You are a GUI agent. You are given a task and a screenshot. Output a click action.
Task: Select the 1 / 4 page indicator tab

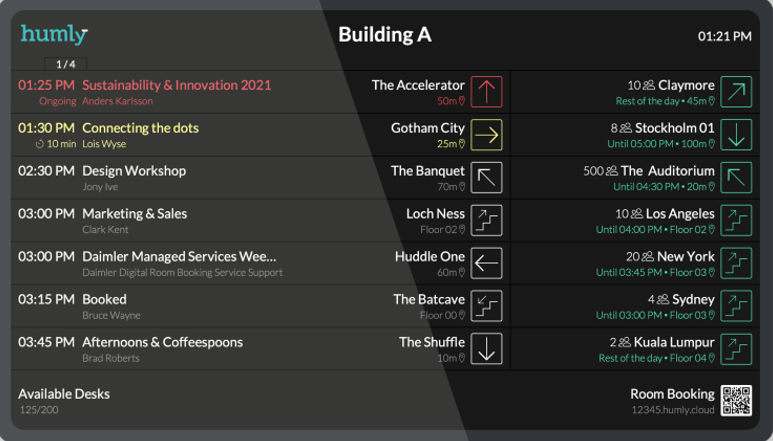click(x=66, y=64)
